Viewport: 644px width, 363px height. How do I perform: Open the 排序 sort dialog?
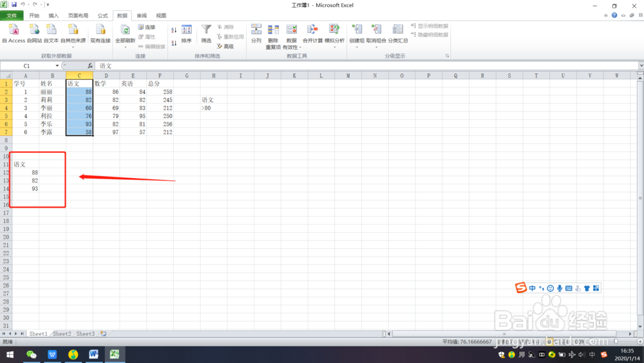(x=187, y=34)
